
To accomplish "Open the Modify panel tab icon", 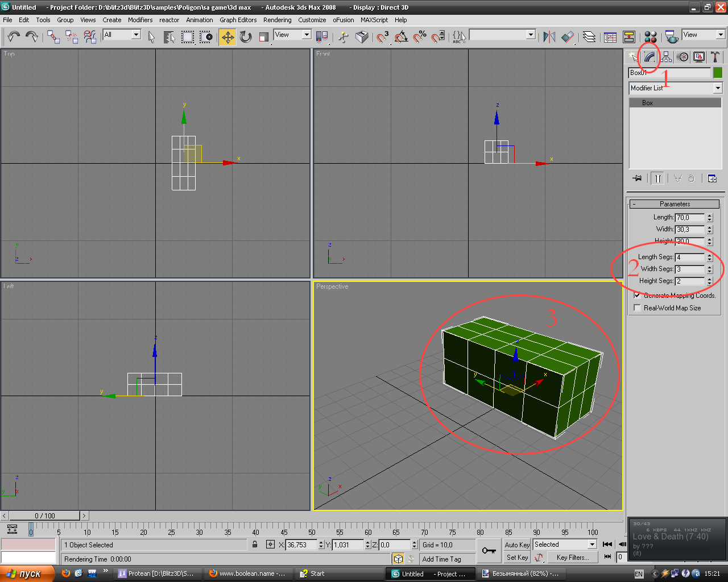I will point(650,57).
